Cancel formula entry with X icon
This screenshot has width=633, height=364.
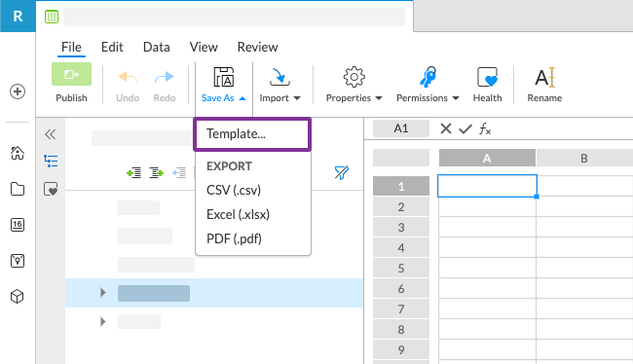pyautogui.click(x=446, y=128)
